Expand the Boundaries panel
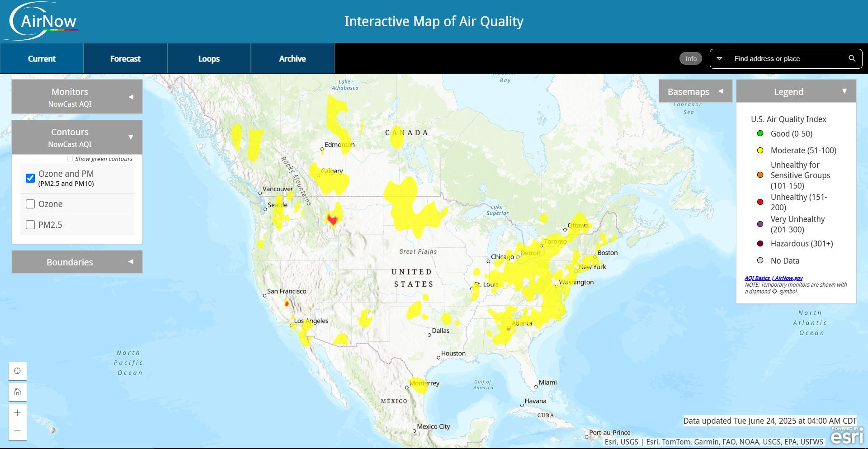This screenshot has width=868, height=449. coord(77,262)
